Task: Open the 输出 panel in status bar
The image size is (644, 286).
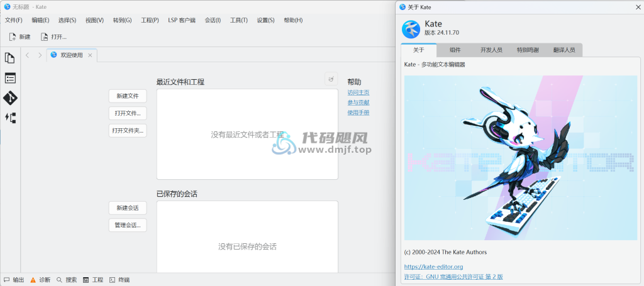Action: click(14, 280)
